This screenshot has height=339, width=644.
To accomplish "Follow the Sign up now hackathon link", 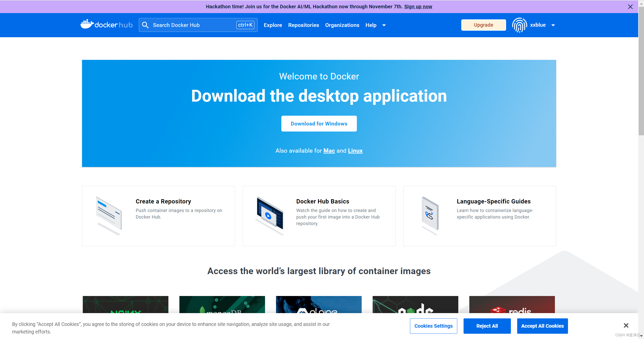I will pos(418,7).
